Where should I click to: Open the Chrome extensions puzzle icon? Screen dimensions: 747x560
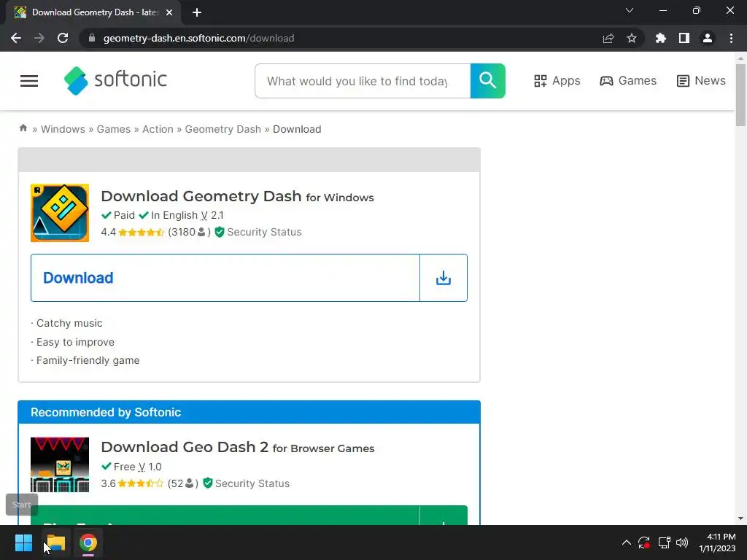(x=661, y=38)
